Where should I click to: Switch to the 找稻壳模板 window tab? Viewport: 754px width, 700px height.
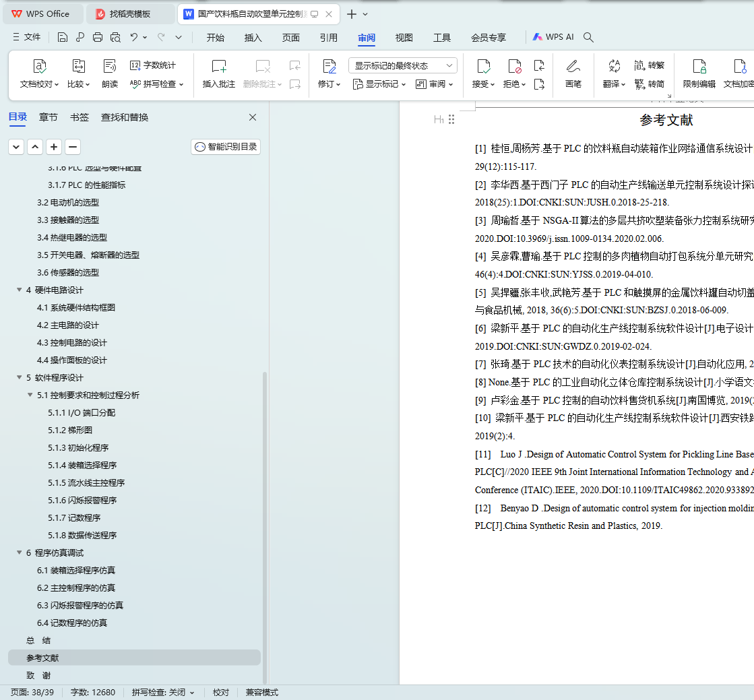(x=130, y=14)
